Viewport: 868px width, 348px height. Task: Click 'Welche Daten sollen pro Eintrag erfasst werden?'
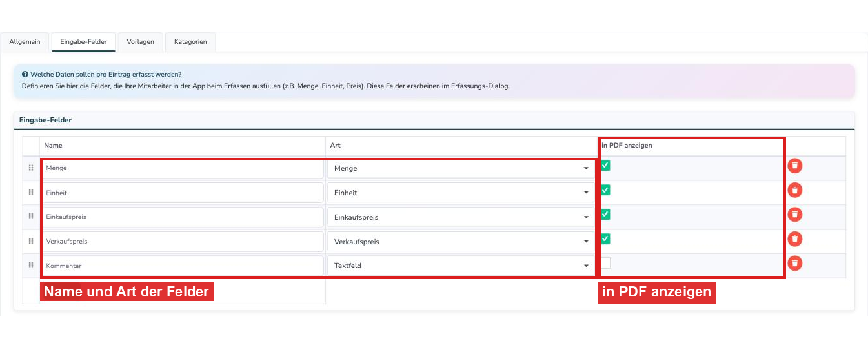coord(106,74)
